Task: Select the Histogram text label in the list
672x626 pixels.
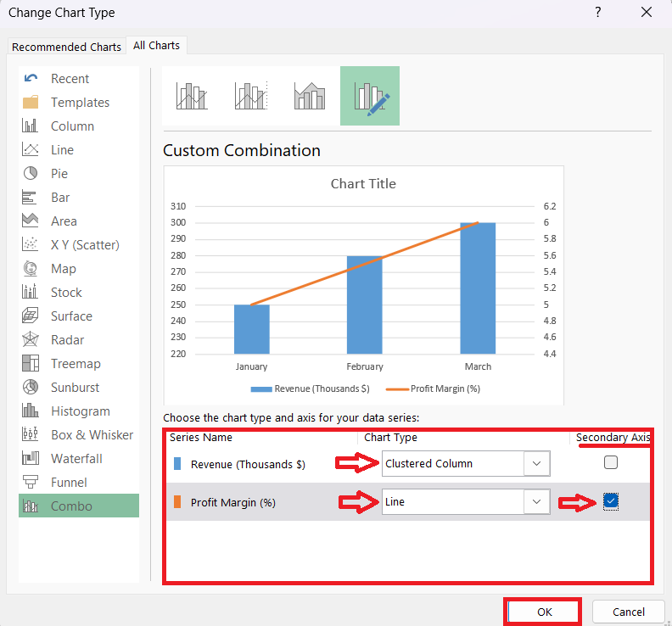Action: pos(81,411)
